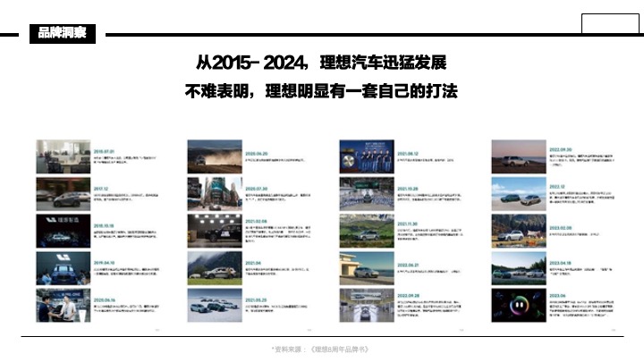Select the subheading 不难表明,理想明显有一套自己的打法
Image resolution: width=644 pixels, height=362 pixels.
321,91
